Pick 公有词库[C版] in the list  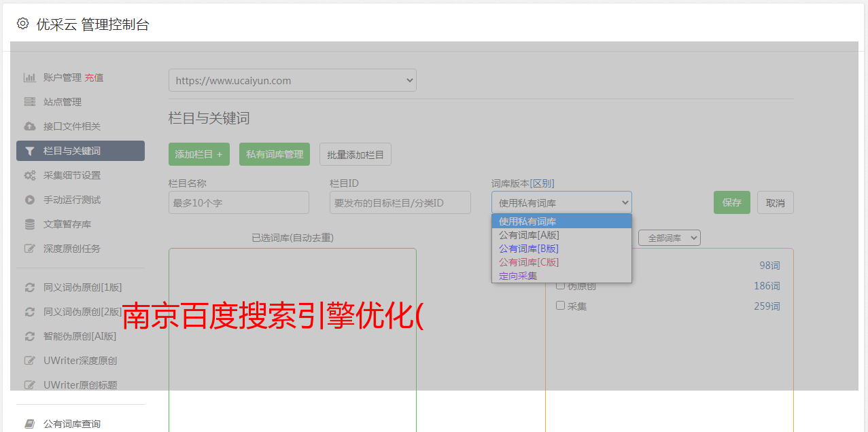point(529,262)
